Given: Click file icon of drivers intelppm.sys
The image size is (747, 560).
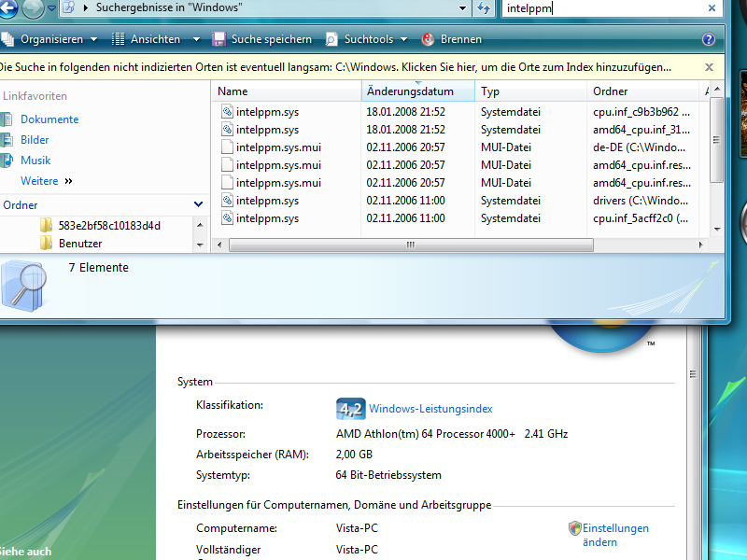Looking at the screenshot, I should (x=227, y=201).
